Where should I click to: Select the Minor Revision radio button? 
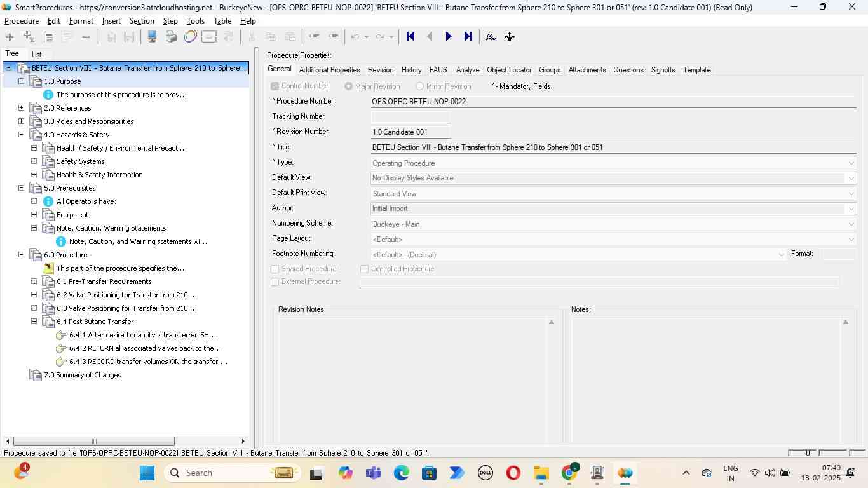click(x=419, y=86)
